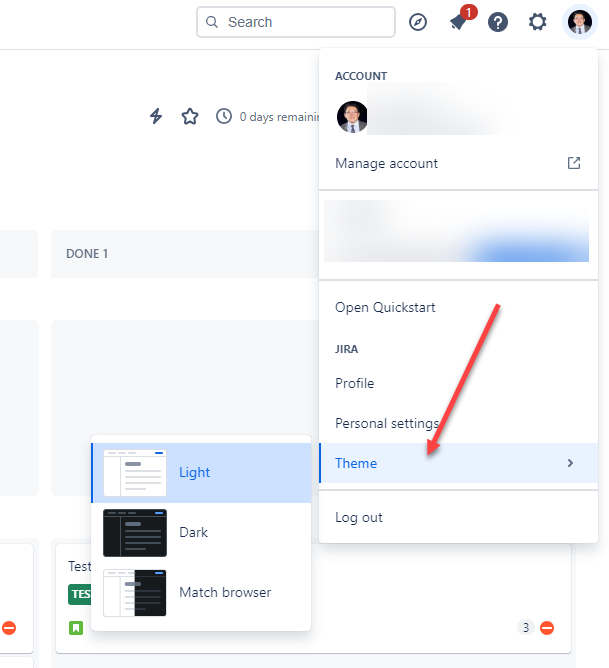This screenshot has width=609, height=668.
Task: Open the help question mark icon
Action: (x=498, y=22)
